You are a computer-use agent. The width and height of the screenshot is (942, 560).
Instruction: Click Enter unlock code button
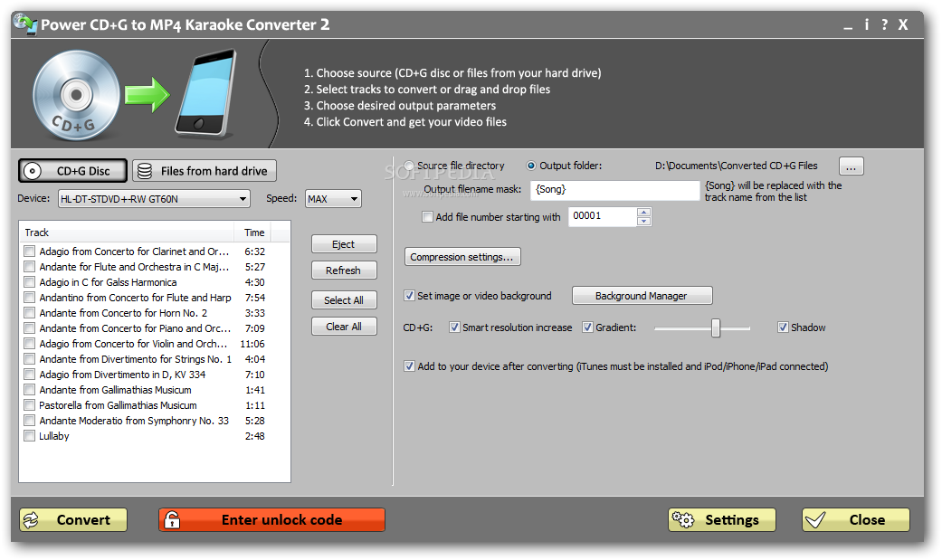(x=272, y=520)
